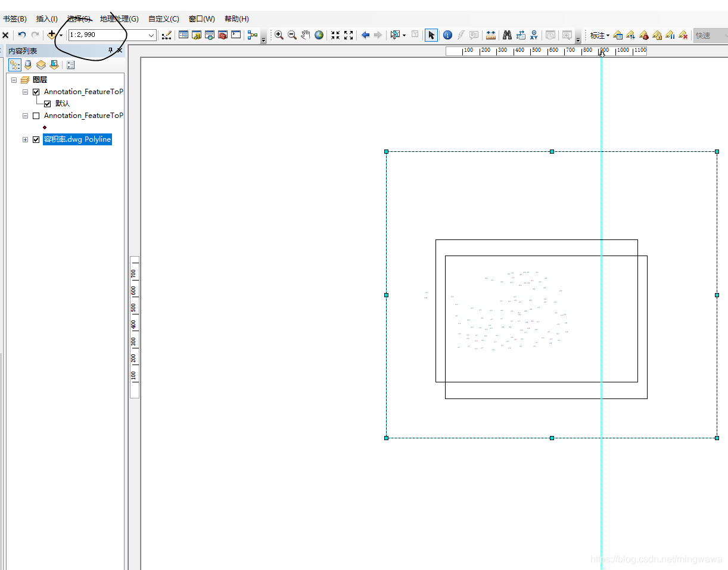Select the Zoom Out magnifier tool
Viewport: 728px width, 570px height.
click(x=292, y=35)
